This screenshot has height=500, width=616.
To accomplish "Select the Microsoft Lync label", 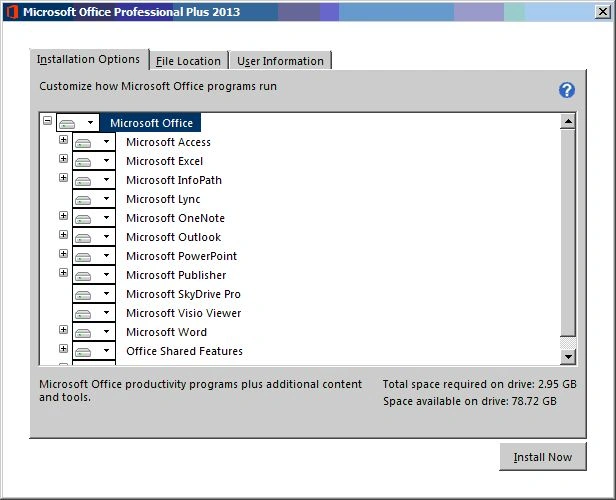I will [163, 199].
